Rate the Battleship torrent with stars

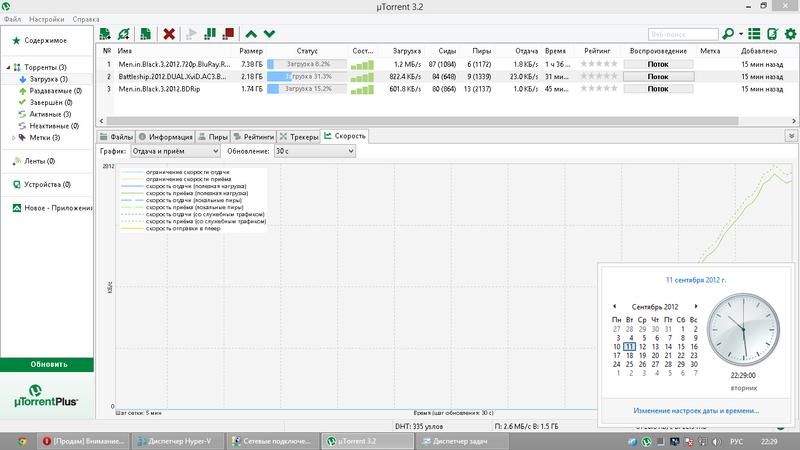coord(599,77)
